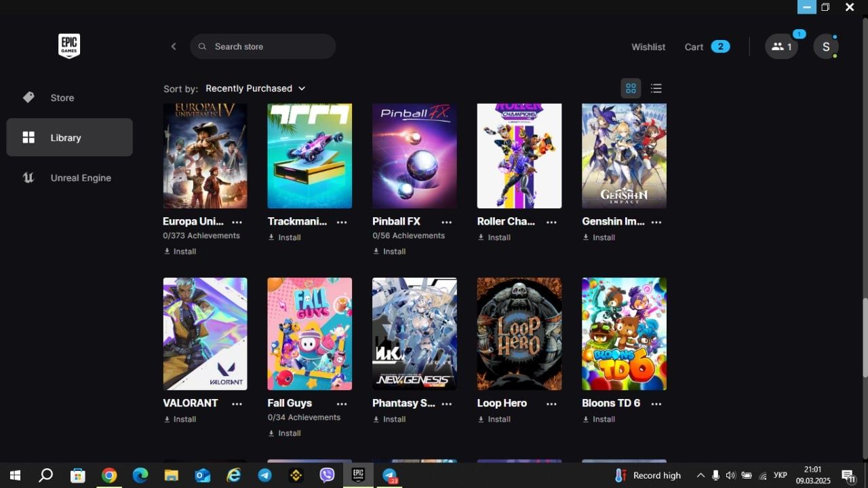The height and width of the screenshot is (488, 868).
Task: Open Roller Champions cover thumbnail
Action: [x=519, y=156]
